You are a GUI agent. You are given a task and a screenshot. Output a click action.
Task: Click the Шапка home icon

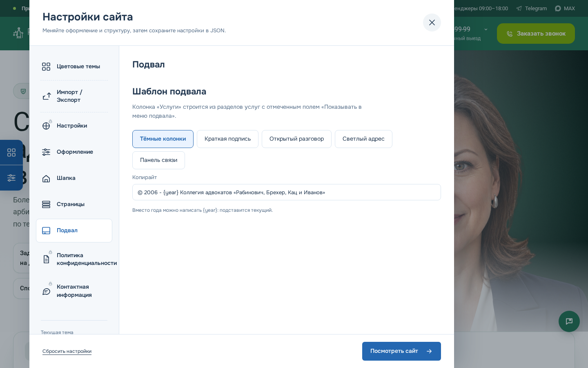tap(46, 178)
